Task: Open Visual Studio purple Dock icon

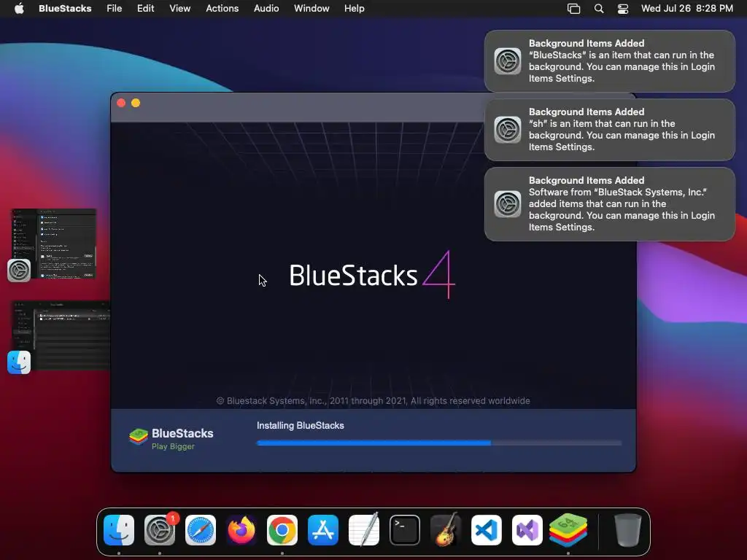Action: point(527,530)
